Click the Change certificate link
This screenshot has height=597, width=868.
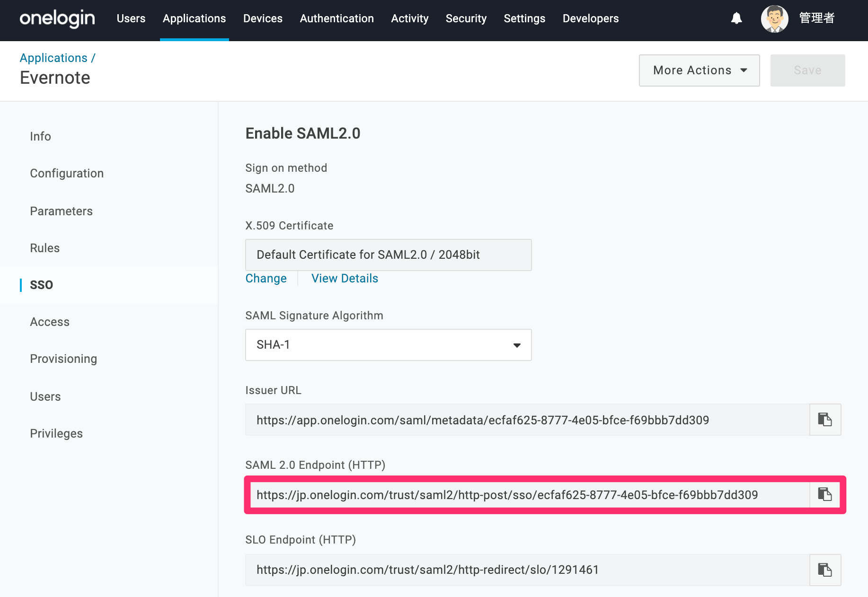266,278
